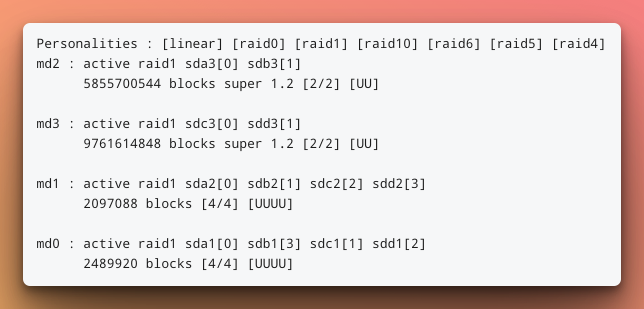
Task: Click the 9761614848 block count
Action: click(x=122, y=144)
